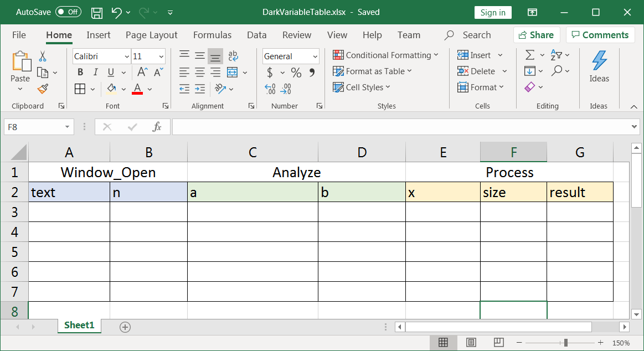Open the Name Box dropdown arrow
Image resolution: width=644 pixels, height=351 pixels.
68,127
